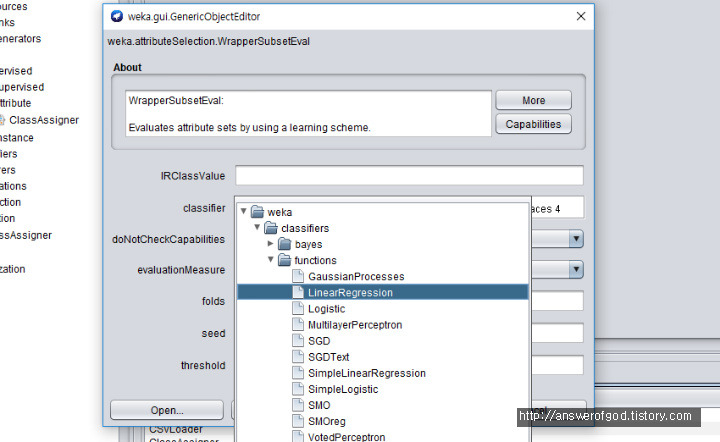Click the classifier field label

tap(204, 208)
